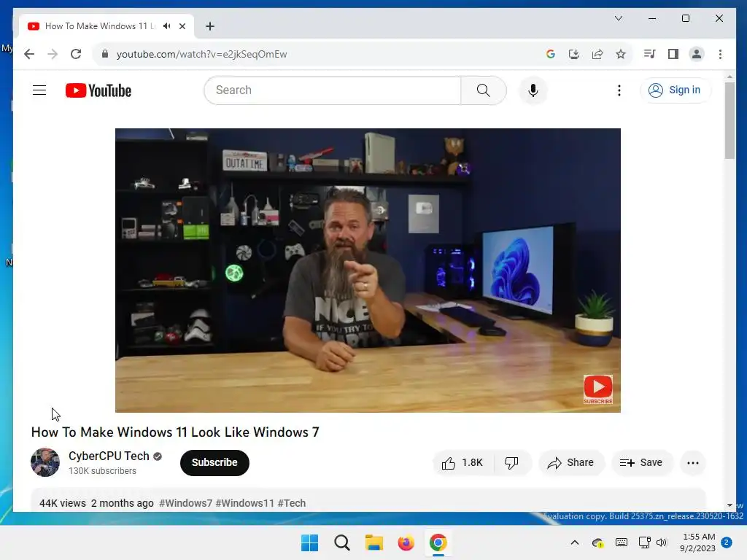Bookmark this tab with the star icon
747x560 pixels.
click(621, 54)
